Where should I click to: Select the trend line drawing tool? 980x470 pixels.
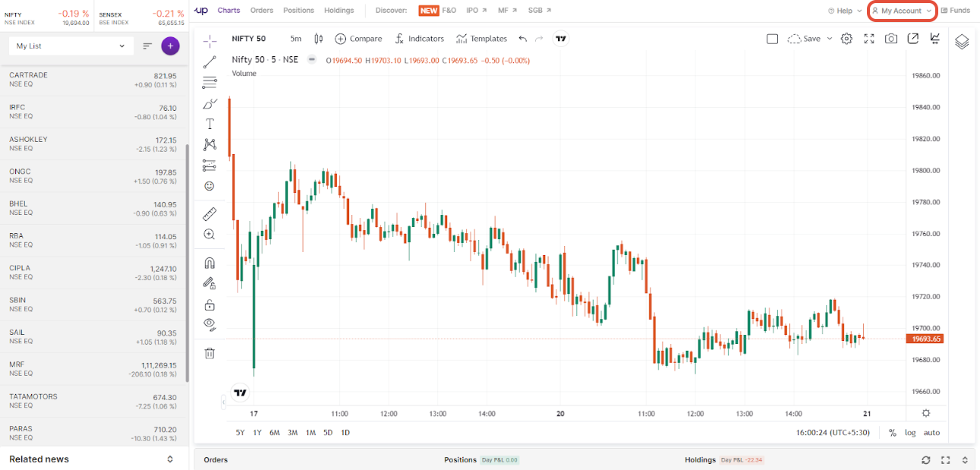(x=210, y=62)
